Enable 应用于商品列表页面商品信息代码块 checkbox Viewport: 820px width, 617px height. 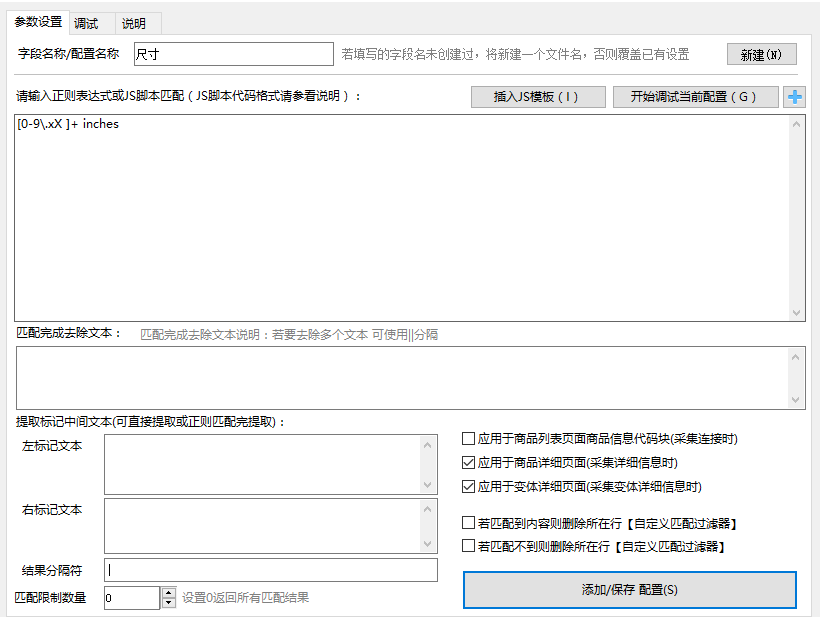pyautogui.click(x=468, y=438)
